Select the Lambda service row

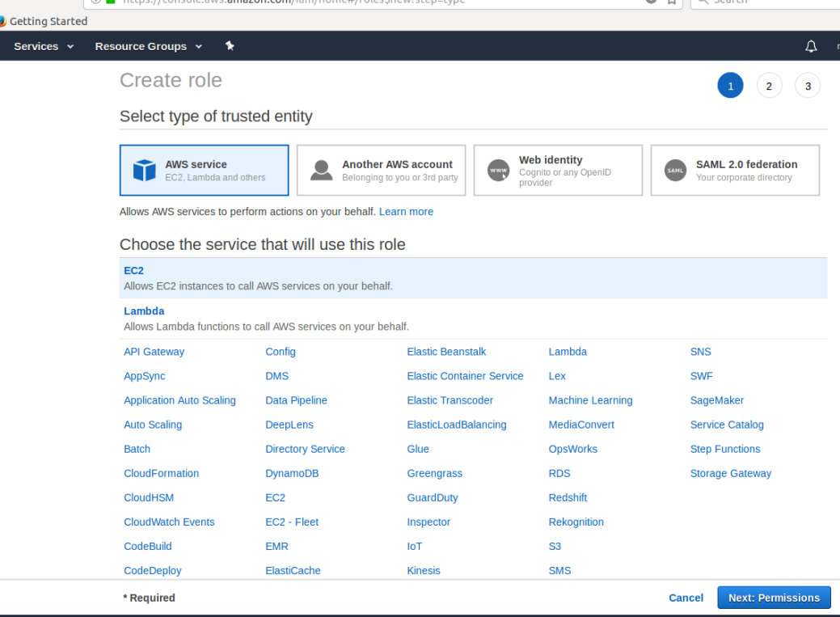coord(473,319)
